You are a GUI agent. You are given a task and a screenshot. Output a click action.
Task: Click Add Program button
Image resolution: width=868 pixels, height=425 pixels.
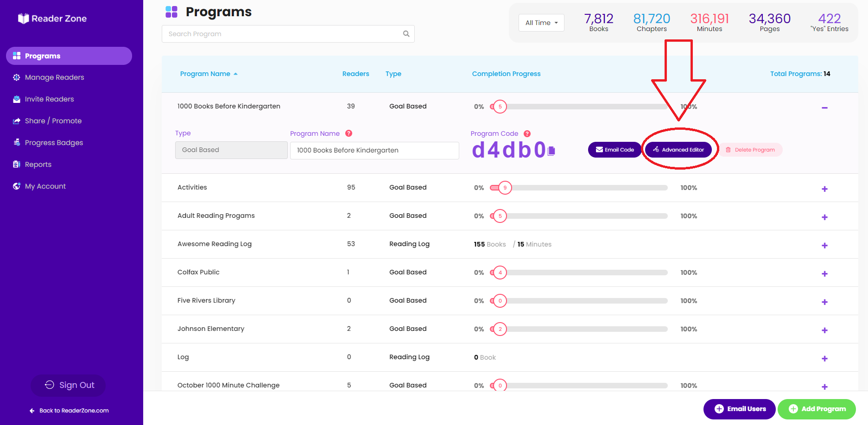click(x=817, y=409)
